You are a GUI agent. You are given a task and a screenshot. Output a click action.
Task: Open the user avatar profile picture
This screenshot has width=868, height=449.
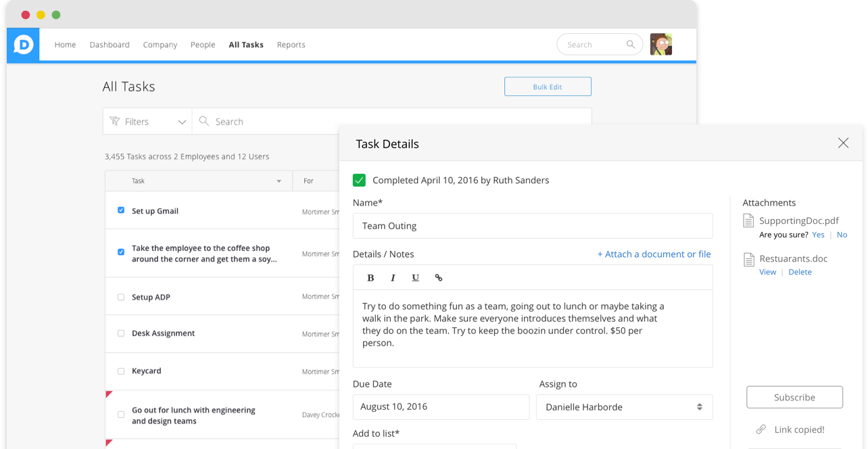(x=660, y=45)
